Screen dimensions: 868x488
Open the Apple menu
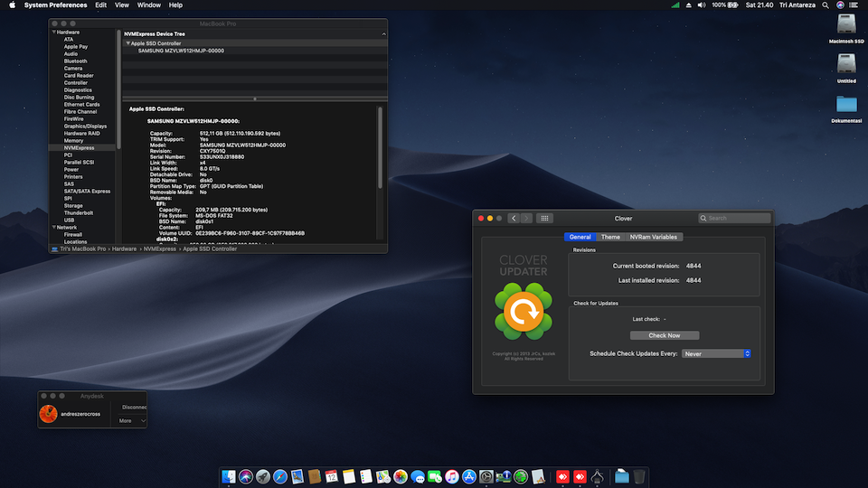12,5
